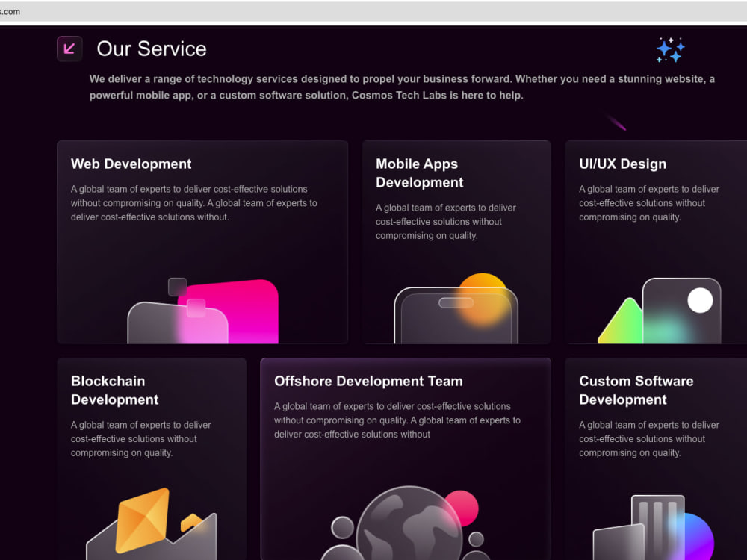The width and height of the screenshot is (747, 560).
Task: Open the Mobile Apps Development card title
Action: pyautogui.click(x=419, y=173)
